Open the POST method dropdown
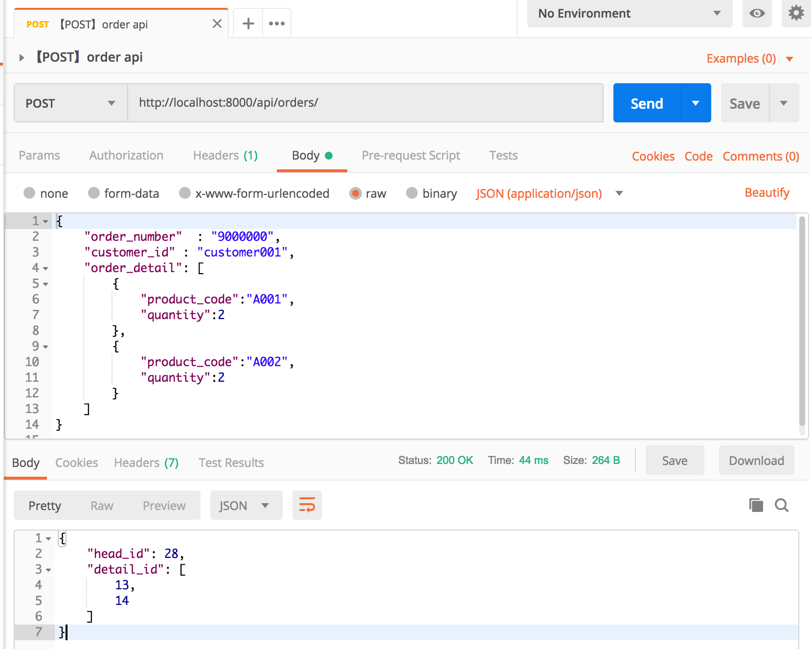 click(x=70, y=103)
